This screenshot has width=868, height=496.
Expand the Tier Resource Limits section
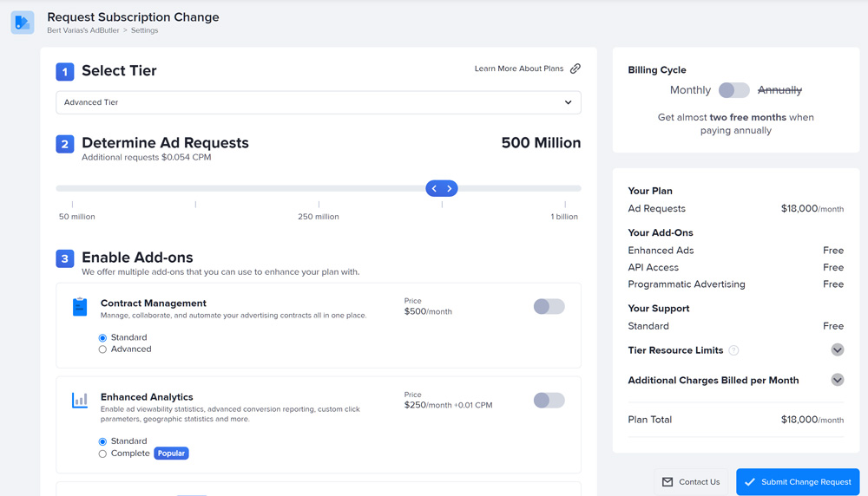[x=837, y=350]
